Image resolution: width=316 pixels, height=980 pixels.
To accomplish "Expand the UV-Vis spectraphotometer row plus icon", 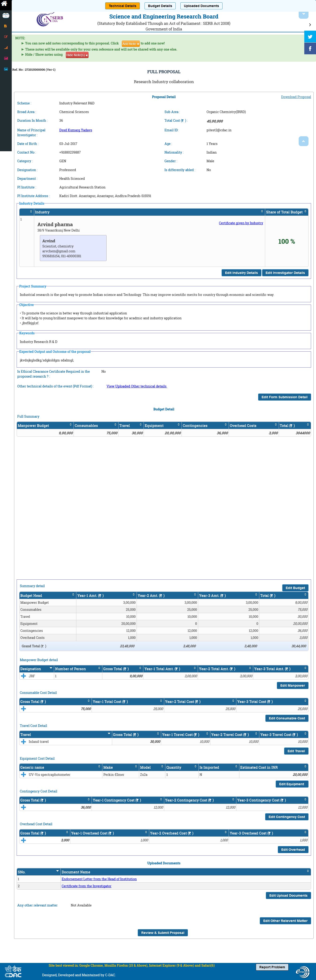I will [x=24, y=774].
